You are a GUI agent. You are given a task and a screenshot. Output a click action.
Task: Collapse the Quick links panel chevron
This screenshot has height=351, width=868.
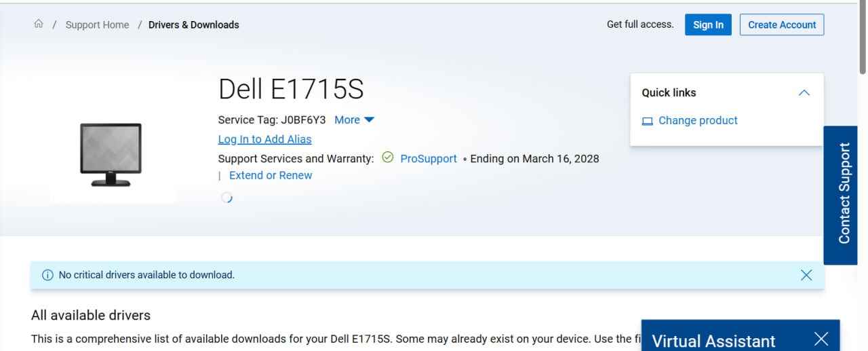[x=804, y=92]
